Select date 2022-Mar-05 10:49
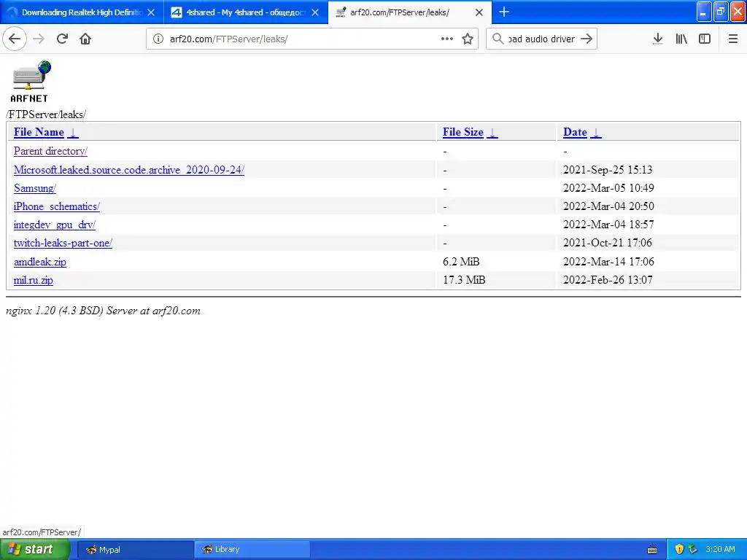The width and height of the screenshot is (747, 560). click(x=608, y=187)
